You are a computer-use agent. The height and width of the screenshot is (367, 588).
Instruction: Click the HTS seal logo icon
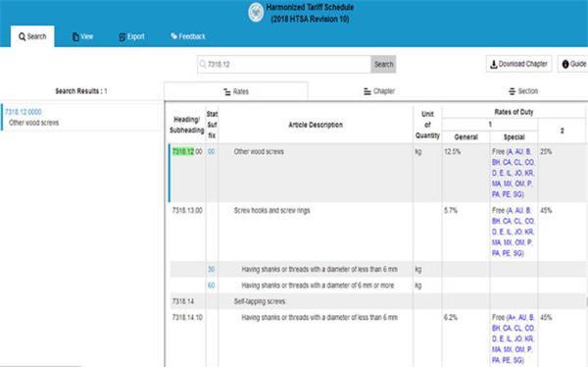[x=256, y=12]
